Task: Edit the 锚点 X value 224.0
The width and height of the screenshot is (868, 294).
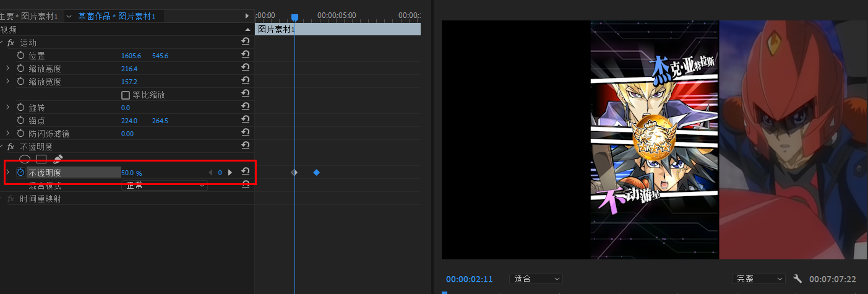Action: pyautogui.click(x=129, y=121)
